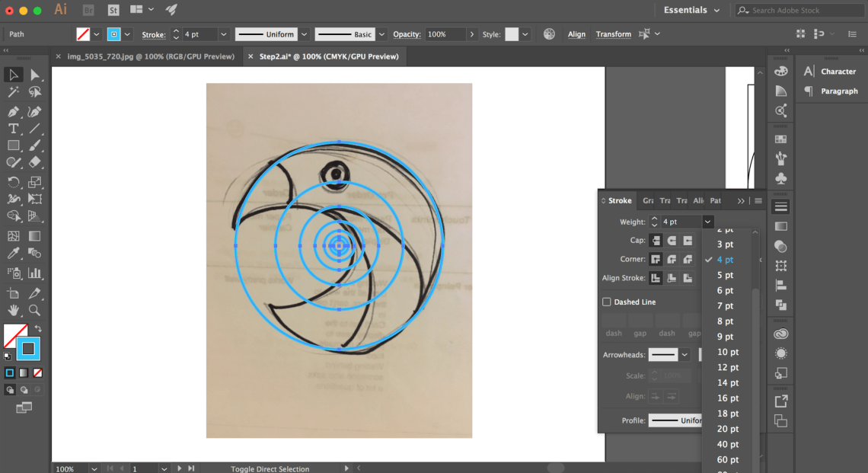The image size is (868, 473).
Task: Select the Paintbrush tool
Action: pyautogui.click(x=34, y=145)
